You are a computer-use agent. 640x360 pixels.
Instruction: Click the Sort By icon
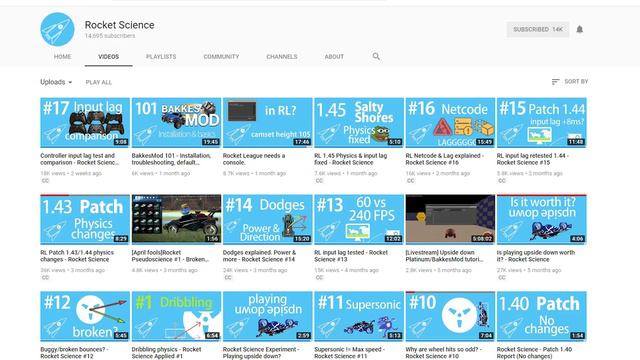(555, 82)
